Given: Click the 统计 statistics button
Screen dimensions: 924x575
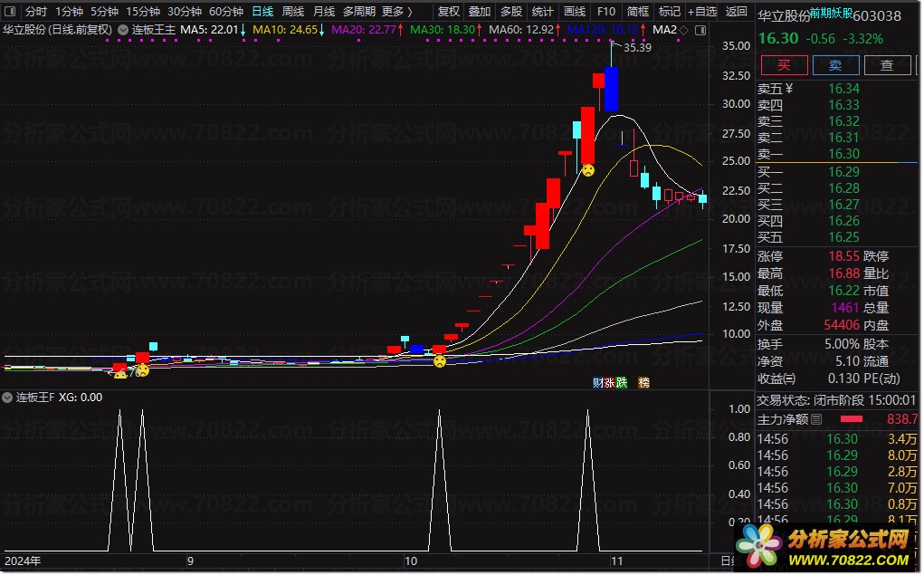Looking at the screenshot, I should [x=542, y=11].
